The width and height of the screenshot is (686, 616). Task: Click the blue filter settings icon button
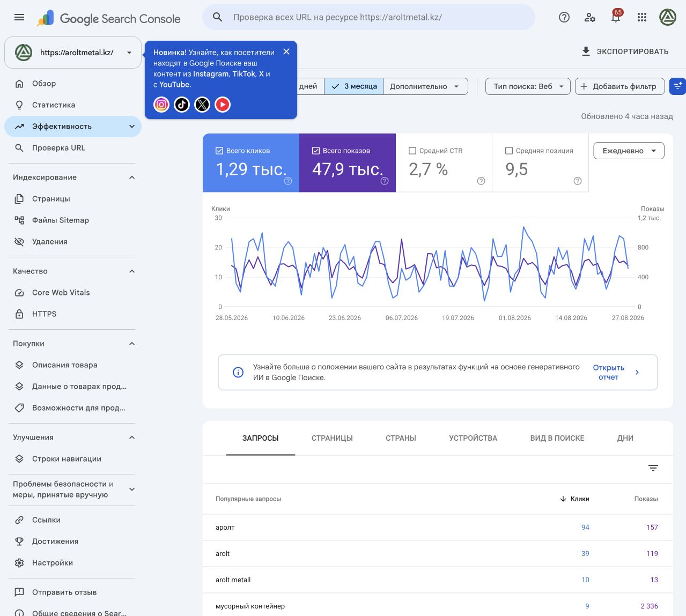[x=678, y=86]
